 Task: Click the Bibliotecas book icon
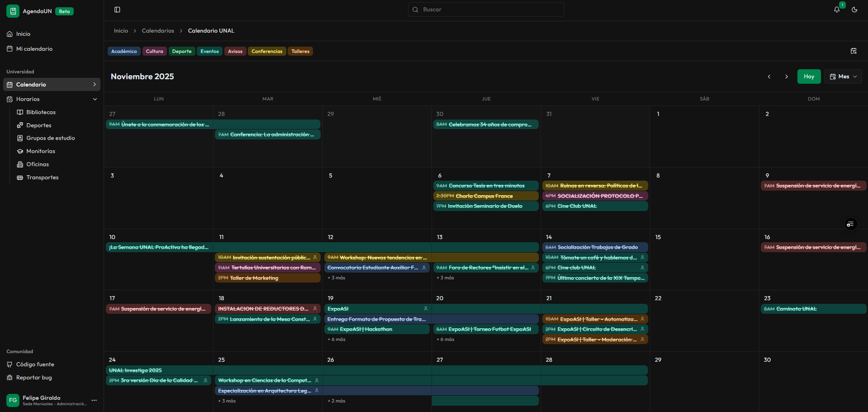tap(20, 112)
